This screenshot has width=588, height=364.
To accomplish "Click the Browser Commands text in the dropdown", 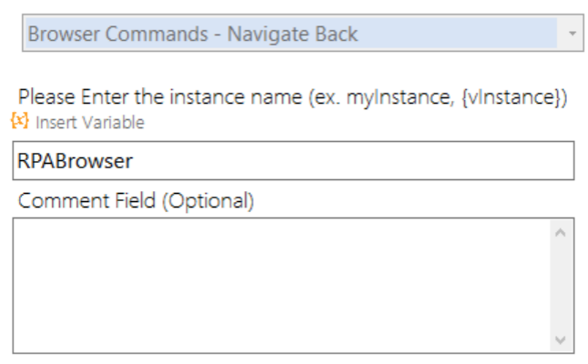I will coord(117,34).
